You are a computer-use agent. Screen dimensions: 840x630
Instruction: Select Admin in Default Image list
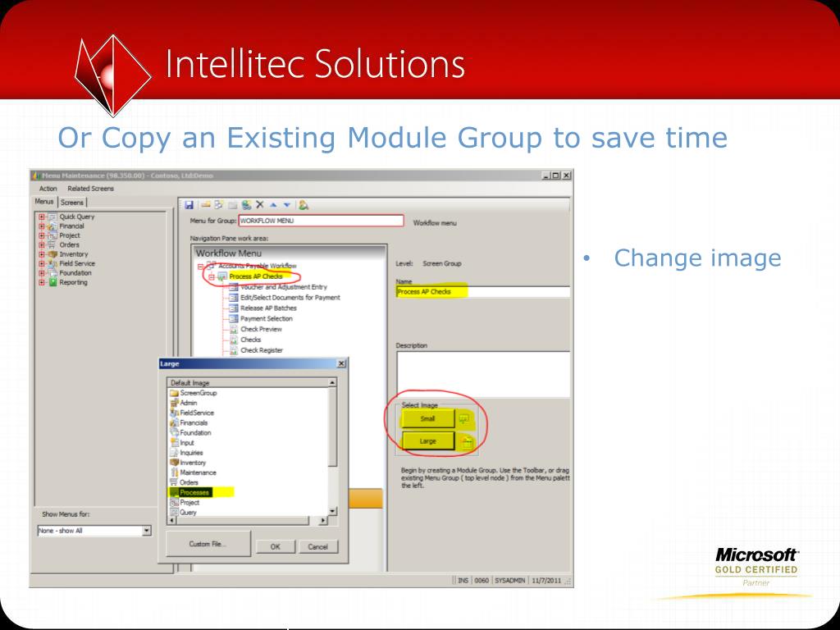click(x=189, y=403)
